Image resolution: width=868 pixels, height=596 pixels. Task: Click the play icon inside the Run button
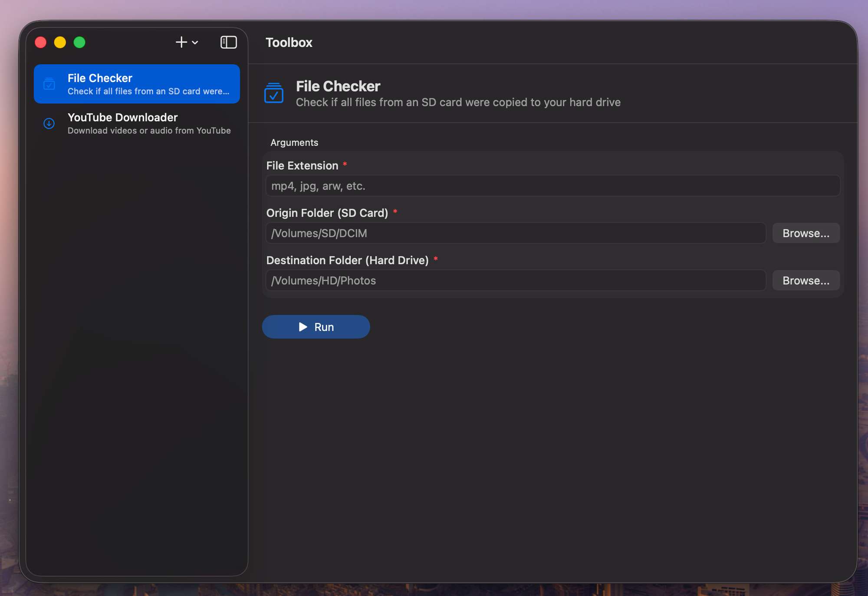[x=303, y=327]
